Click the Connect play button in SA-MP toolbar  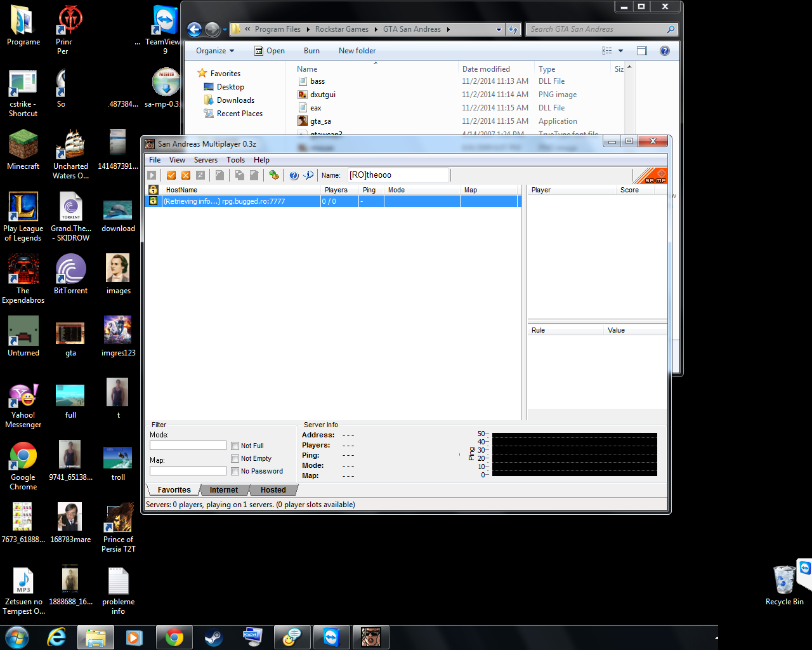(152, 175)
